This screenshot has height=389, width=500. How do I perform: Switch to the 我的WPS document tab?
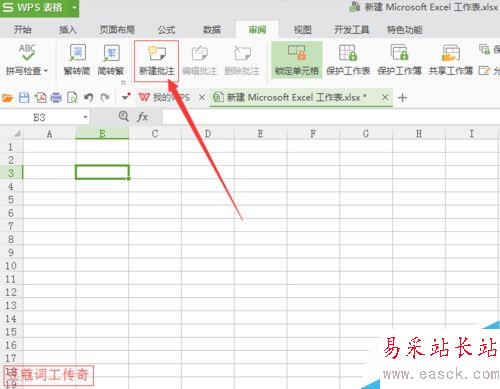click(164, 97)
